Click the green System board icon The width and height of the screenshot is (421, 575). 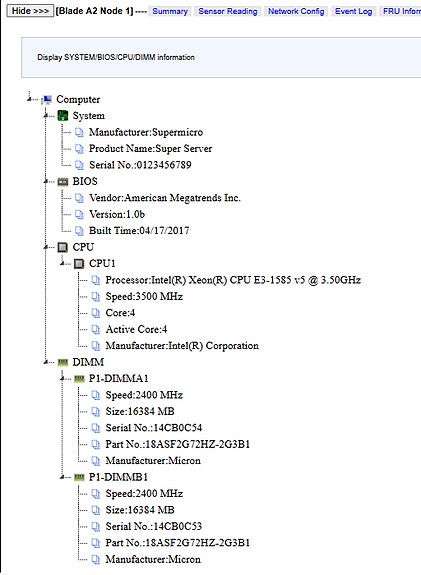coord(63,116)
